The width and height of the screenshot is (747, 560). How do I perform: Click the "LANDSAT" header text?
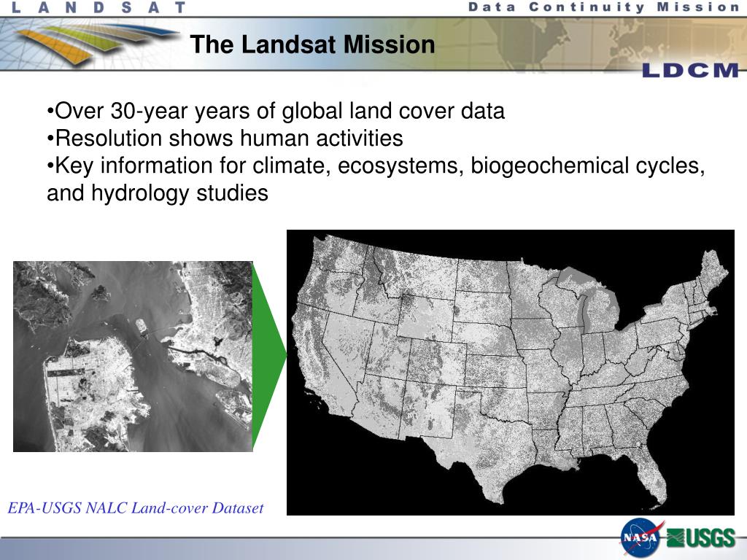(x=98, y=7)
